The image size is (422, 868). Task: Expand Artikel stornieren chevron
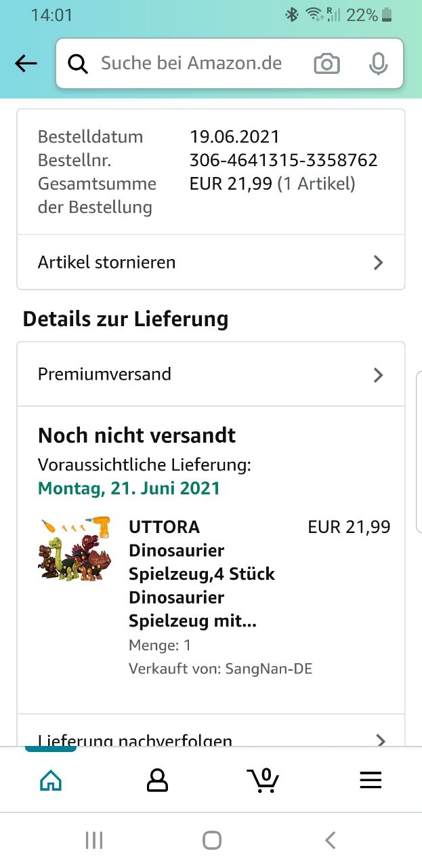point(379,262)
